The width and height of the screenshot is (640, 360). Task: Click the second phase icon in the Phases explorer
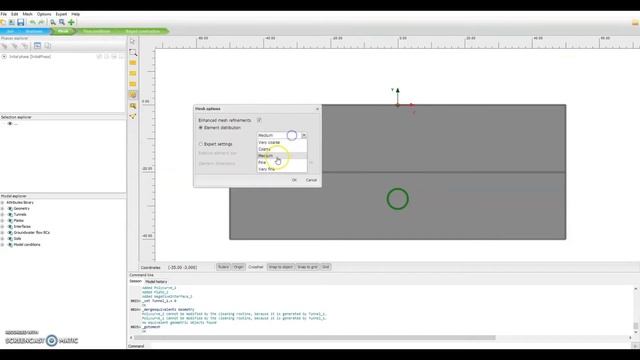coord(15,46)
